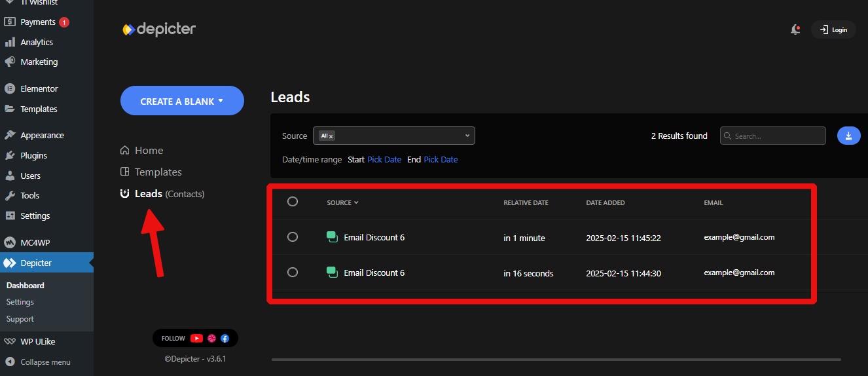Open the Source filter dropdown

[394, 136]
